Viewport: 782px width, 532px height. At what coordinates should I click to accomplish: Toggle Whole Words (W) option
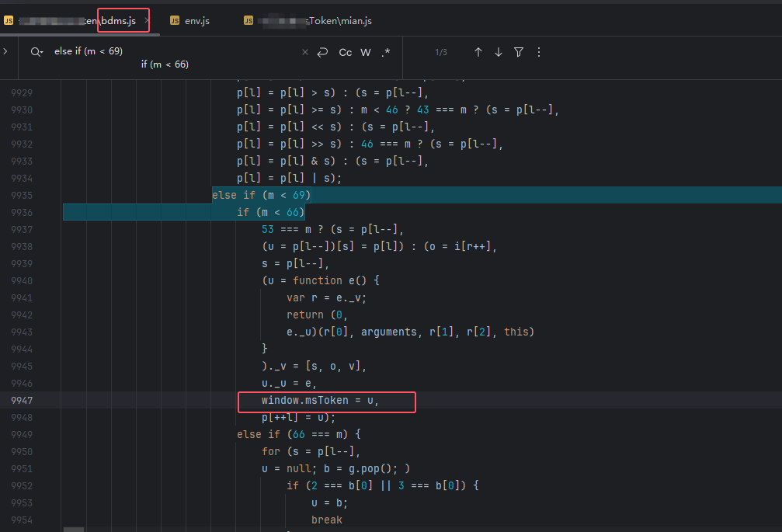pyautogui.click(x=366, y=52)
